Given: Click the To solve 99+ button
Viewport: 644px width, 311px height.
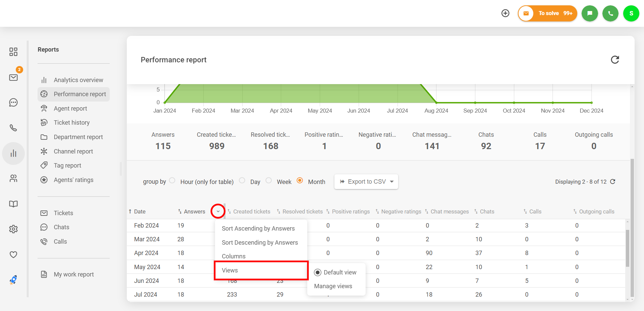Looking at the screenshot, I should 547,13.
